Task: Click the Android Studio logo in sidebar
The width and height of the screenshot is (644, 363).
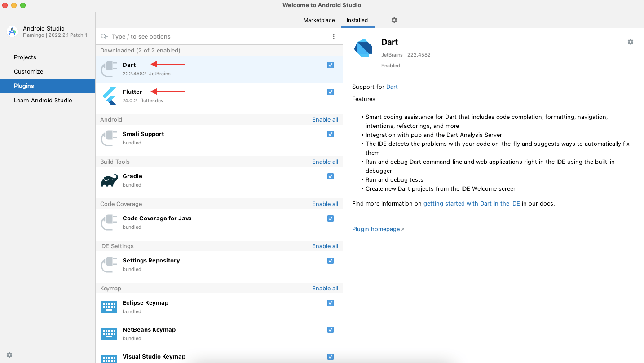Action: coord(12,31)
